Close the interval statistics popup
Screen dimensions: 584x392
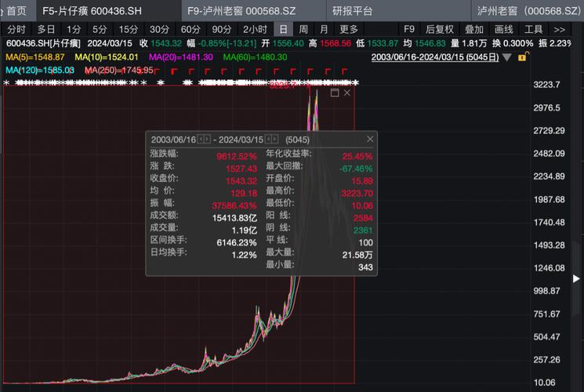[370, 139]
